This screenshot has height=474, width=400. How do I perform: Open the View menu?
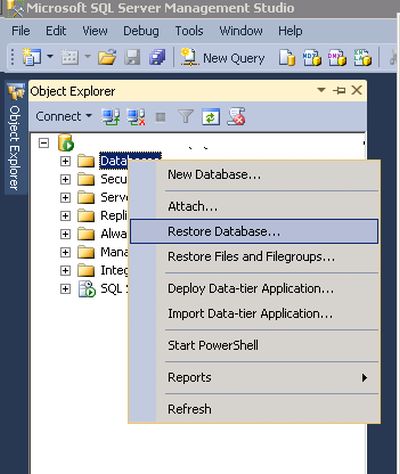[95, 31]
